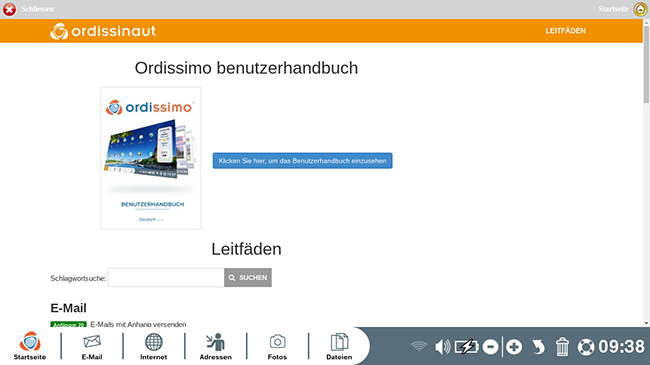
Task: Open the Internet globe app
Action: [153, 346]
